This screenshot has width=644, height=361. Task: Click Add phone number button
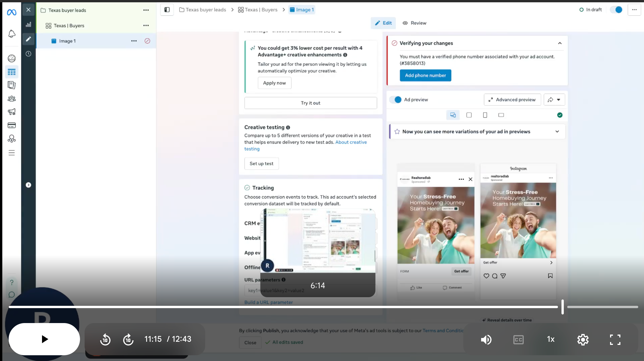(425, 75)
